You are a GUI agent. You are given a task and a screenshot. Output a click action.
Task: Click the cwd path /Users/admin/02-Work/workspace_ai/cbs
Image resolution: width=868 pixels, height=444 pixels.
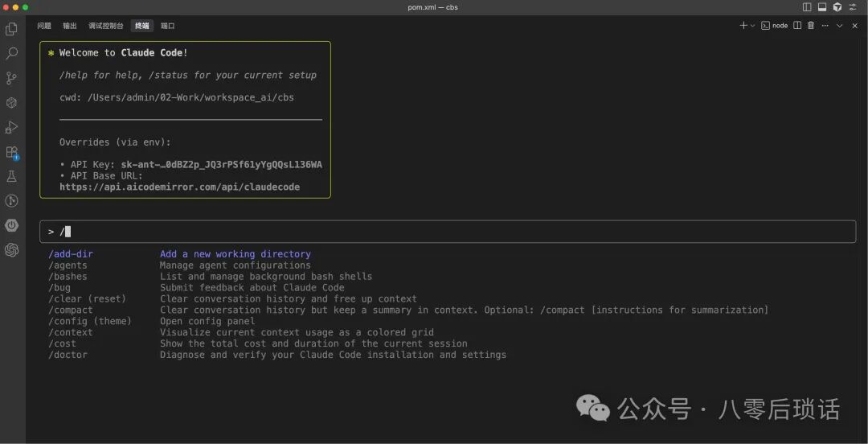(190, 97)
